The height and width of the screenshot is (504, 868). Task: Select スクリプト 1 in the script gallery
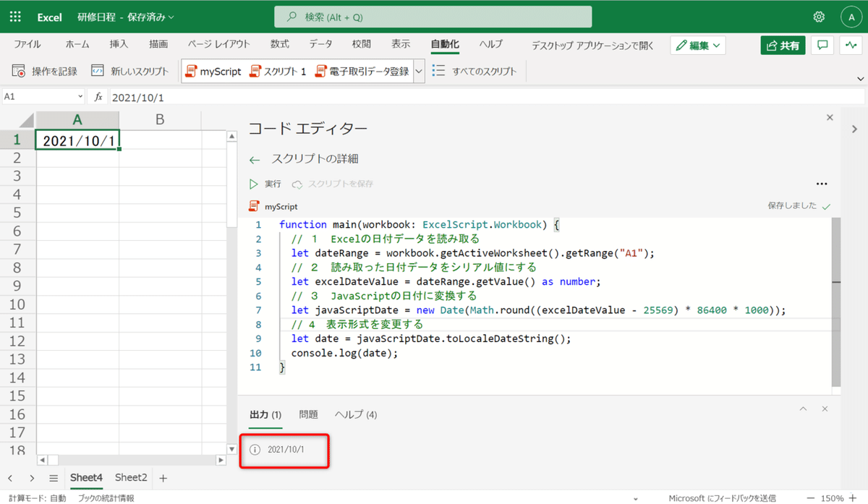tap(278, 72)
